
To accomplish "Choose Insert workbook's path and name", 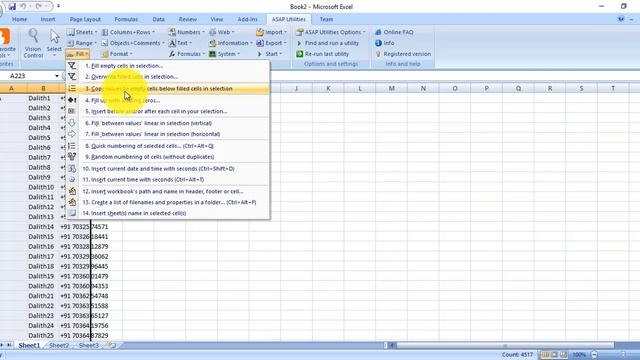I will point(167,191).
